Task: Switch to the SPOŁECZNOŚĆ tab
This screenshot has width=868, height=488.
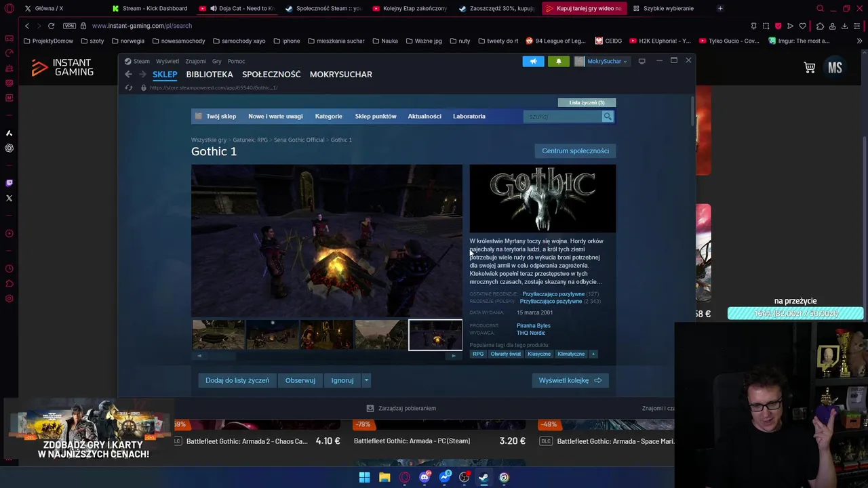Action: tap(271, 75)
